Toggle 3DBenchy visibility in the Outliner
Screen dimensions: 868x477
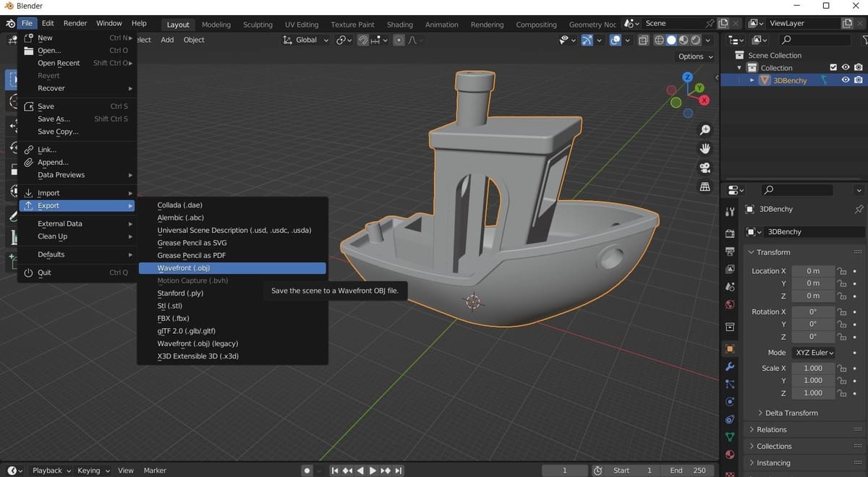845,79
